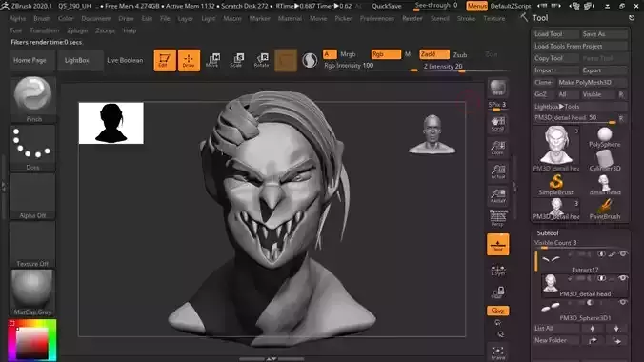Open the Preferences menu
Viewport: 644px width, 362px height.
(376, 18)
